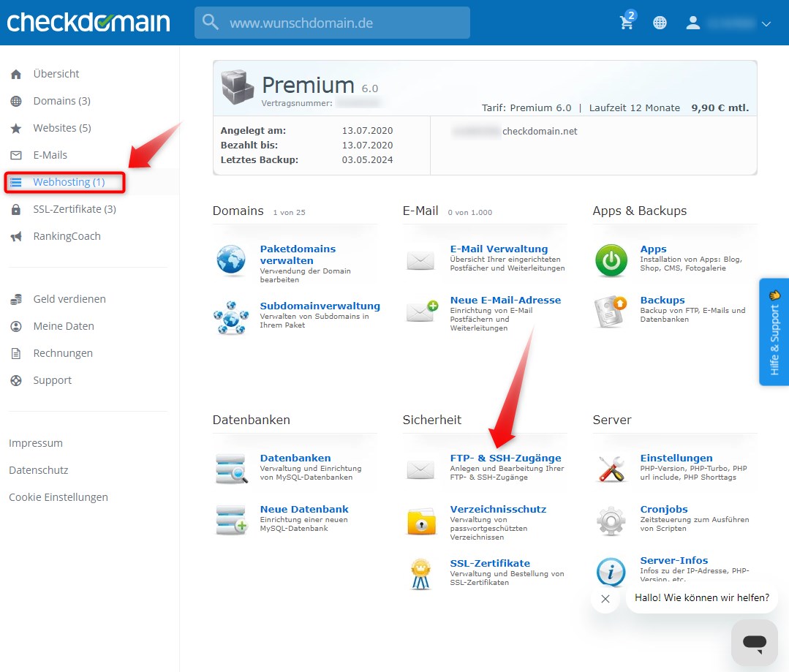
Task: Click the home icon beside Übersicht
Action: pos(16,75)
